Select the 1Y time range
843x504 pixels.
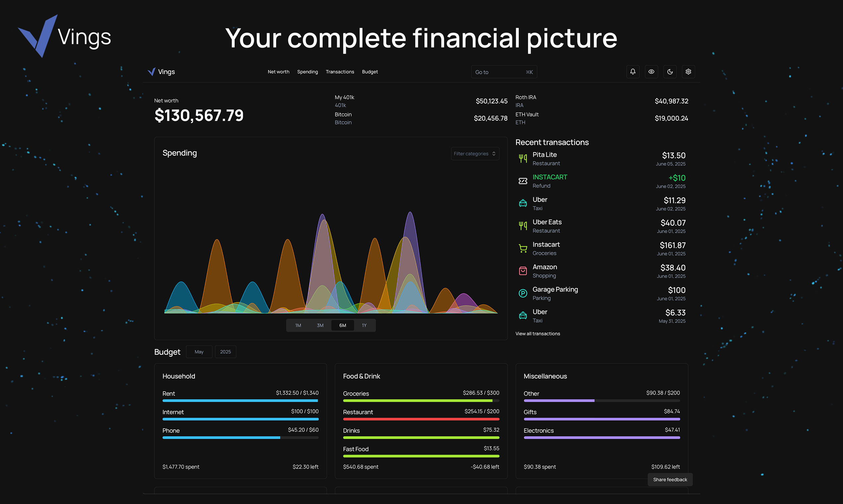coord(364,325)
